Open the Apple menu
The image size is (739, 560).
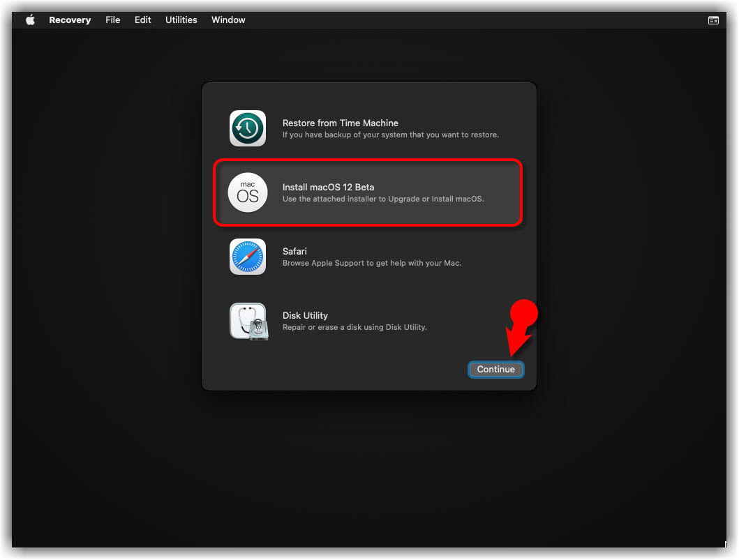click(30, 20)
